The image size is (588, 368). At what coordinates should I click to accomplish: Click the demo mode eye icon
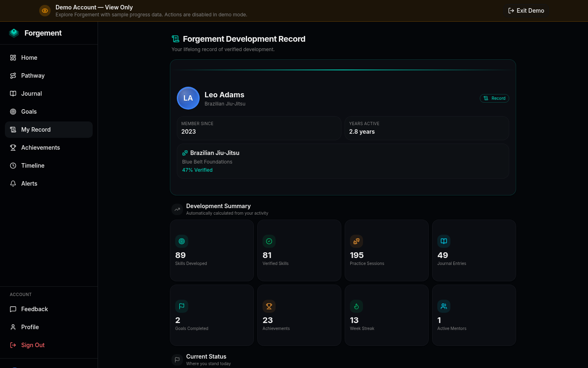(x=45, y=11)
